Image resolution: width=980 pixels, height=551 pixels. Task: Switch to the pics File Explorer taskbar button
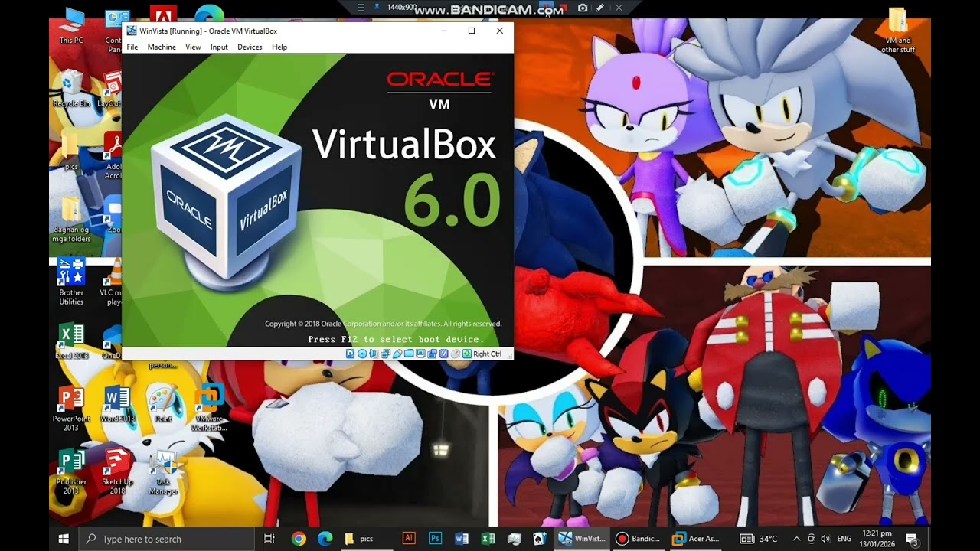(x=366, y=539)
